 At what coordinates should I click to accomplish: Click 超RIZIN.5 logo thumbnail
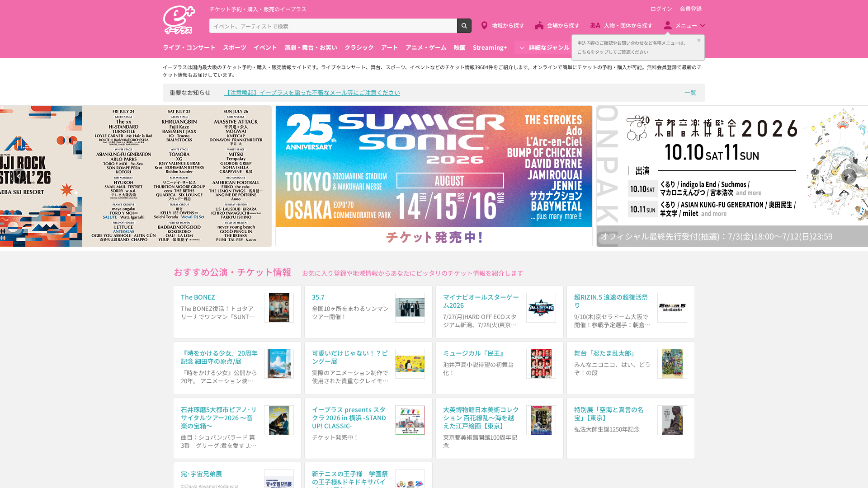(672, 308)
